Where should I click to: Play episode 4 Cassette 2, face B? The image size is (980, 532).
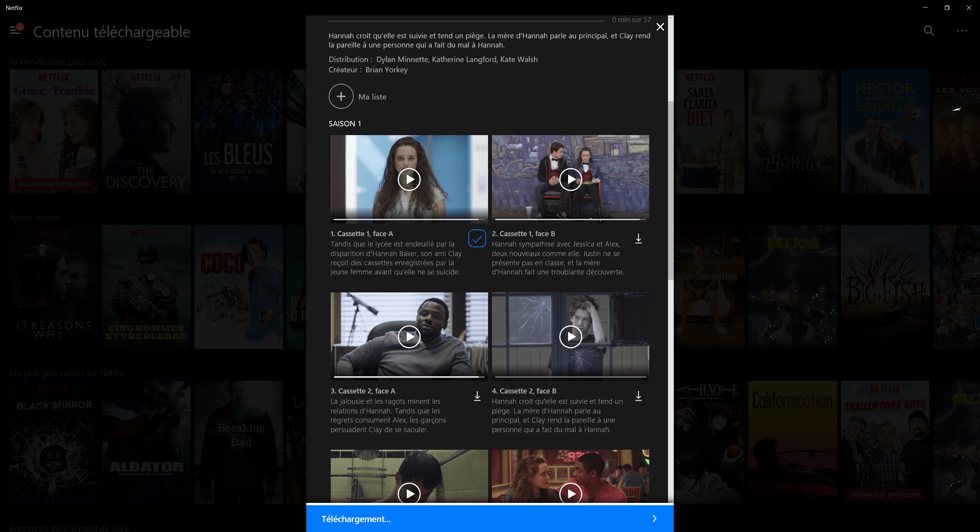click(x=570, y=336)
